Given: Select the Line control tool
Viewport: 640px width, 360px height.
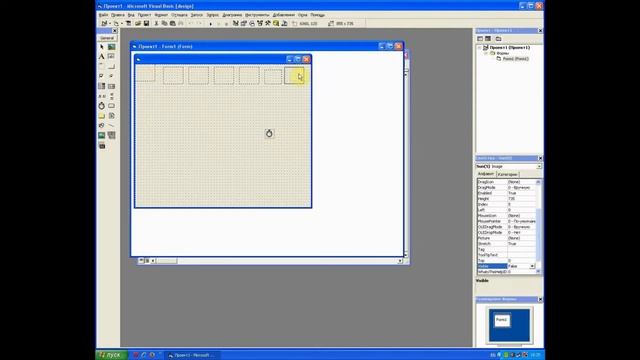Looking at the screenshot, I should (x=111, y=125).
